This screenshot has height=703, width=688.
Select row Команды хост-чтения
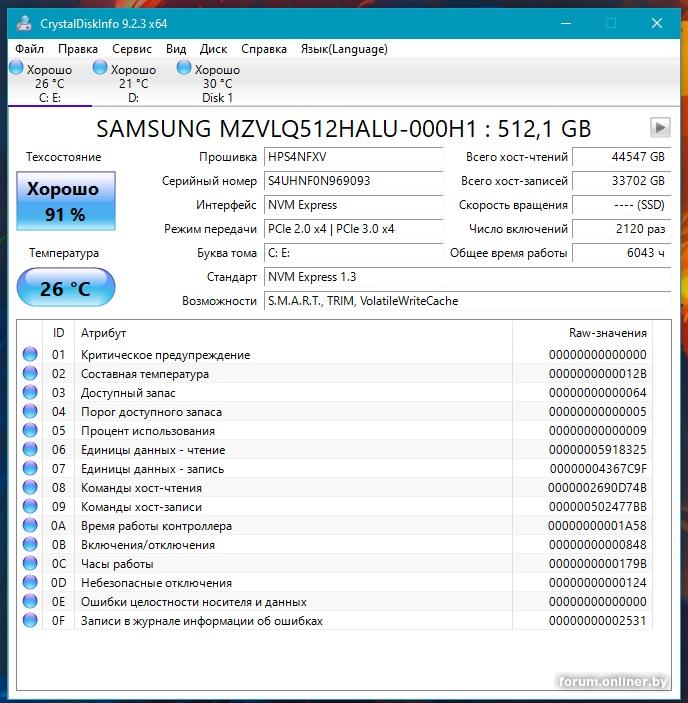click(x=335, y=487)
